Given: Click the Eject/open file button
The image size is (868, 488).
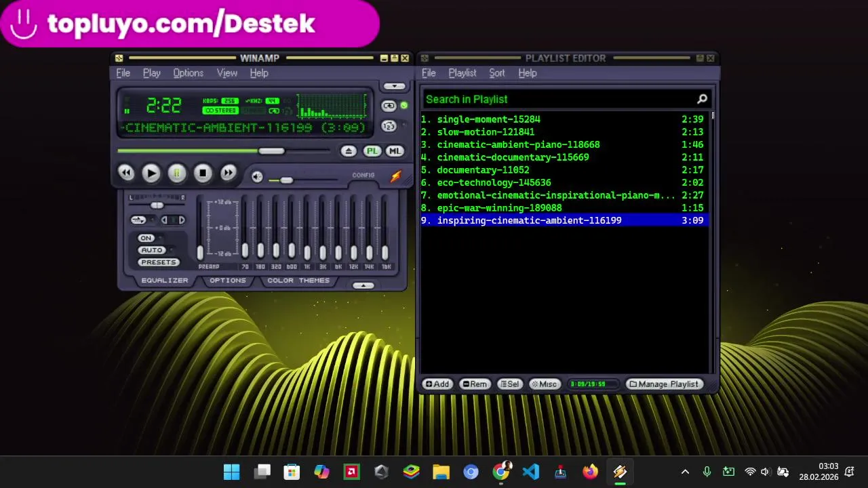Looking at the screenshot, I should click(x=349, y=151).
